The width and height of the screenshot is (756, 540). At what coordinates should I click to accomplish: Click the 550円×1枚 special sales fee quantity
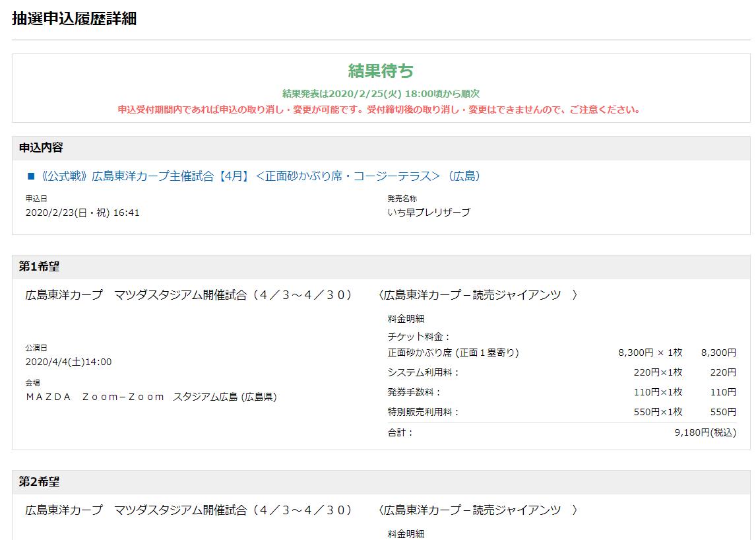(x=658, y=412)
